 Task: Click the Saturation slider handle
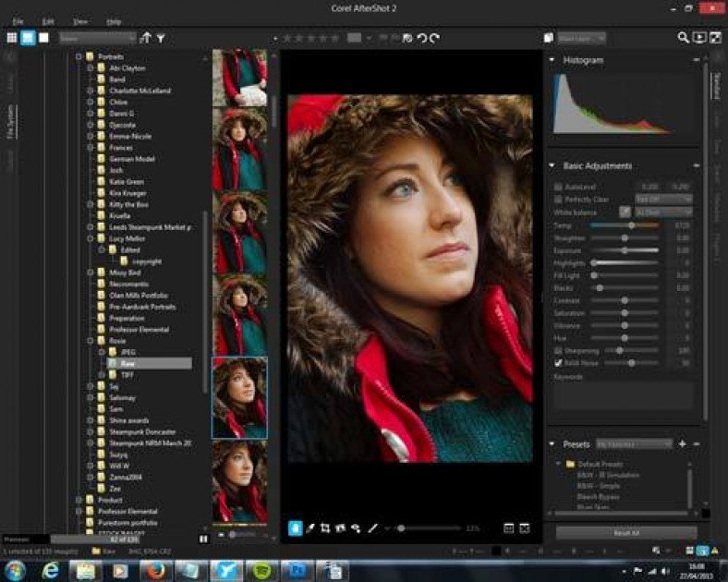[625, 313]
